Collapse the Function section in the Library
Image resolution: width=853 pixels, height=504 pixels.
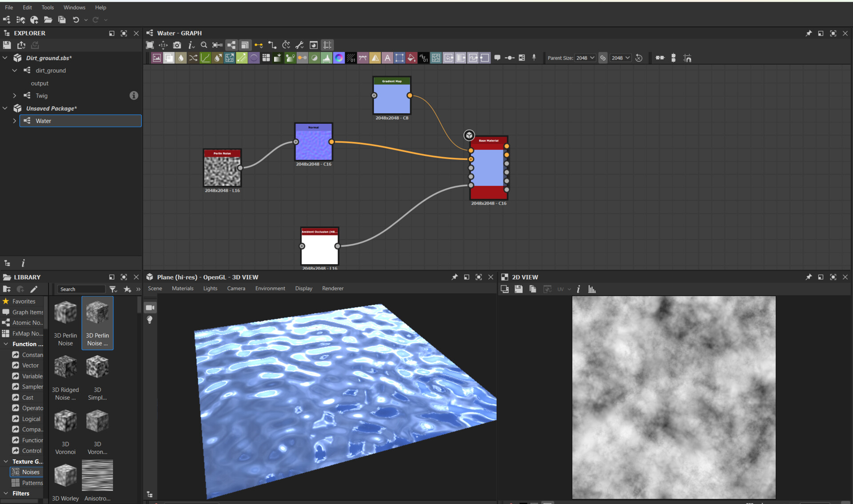[x=6, y=344]
